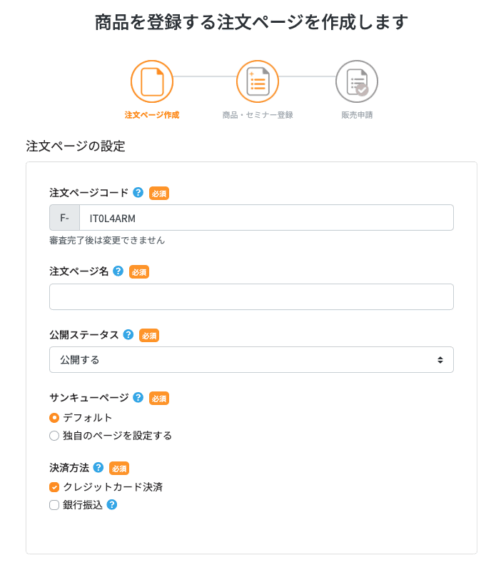Click the 注文ページ作成 step icon
The width and height of the screenshot is (501, 565).
tap(152, 82)
